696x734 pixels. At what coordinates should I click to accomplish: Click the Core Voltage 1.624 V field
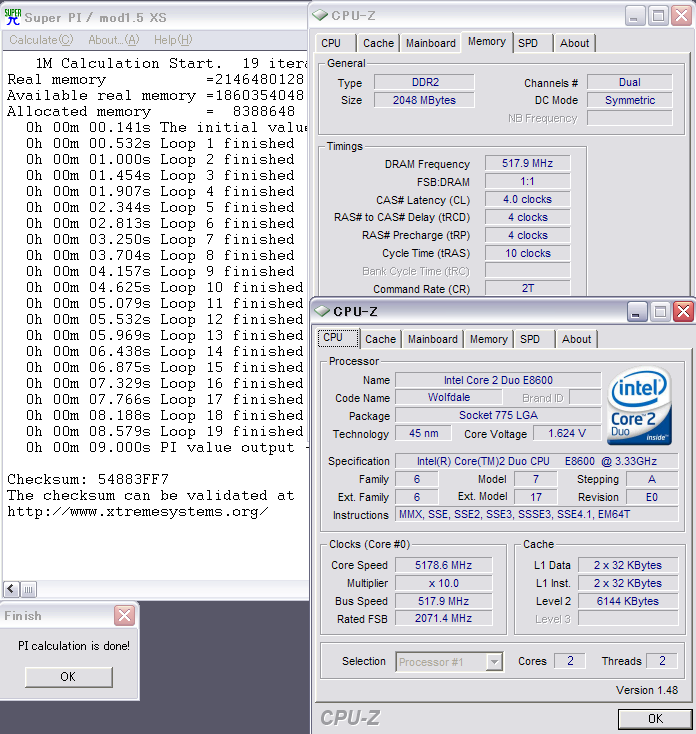point(567,433)
